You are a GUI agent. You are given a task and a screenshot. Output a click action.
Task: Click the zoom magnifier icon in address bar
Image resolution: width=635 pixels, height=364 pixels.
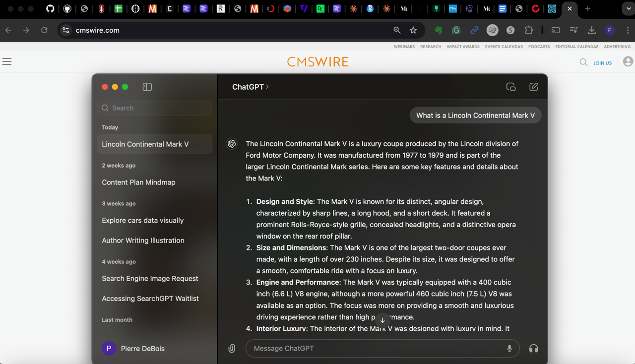pos(397,30)
